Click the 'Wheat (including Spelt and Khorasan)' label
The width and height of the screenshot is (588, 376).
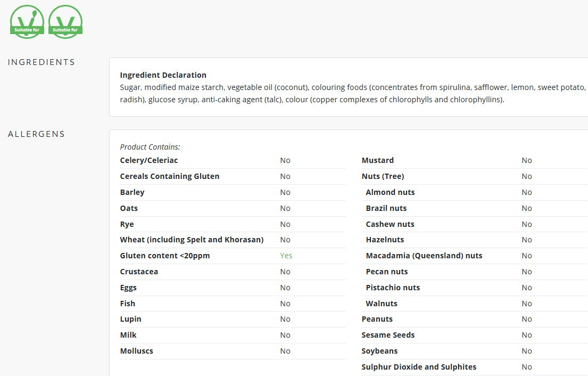pos(192,240)
